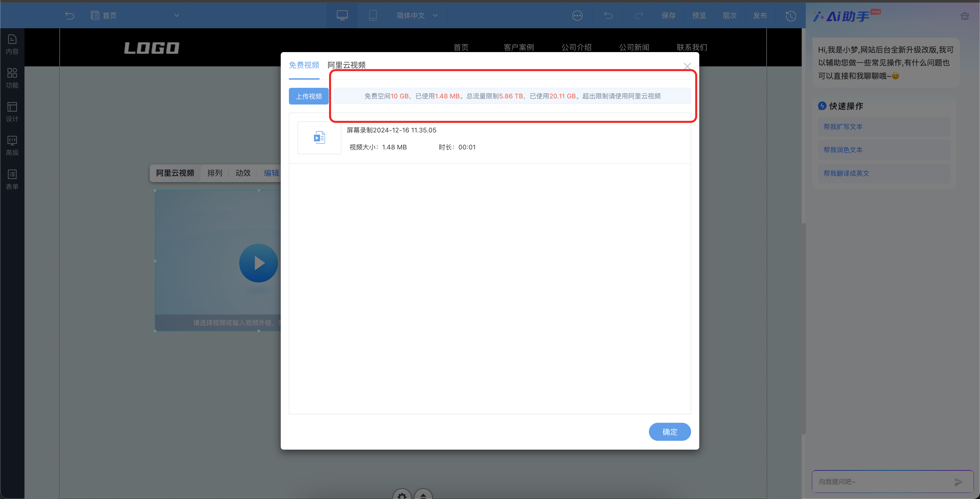Open the 设计 sidebar panel
The height and width of the screenshot is (499, 980).
click(x=12, y=112)
